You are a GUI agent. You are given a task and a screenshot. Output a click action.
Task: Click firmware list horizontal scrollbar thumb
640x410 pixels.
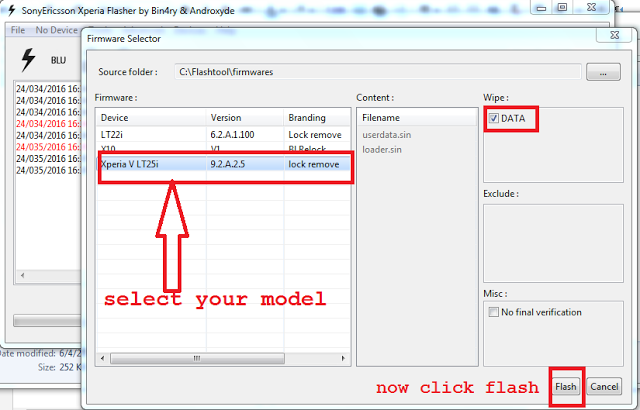(198, 358)
